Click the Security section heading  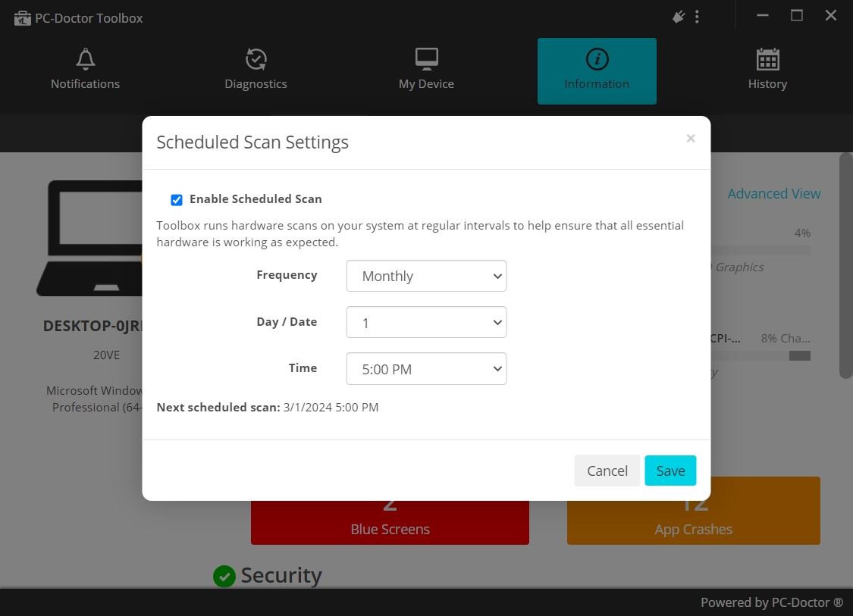[281, 575]
